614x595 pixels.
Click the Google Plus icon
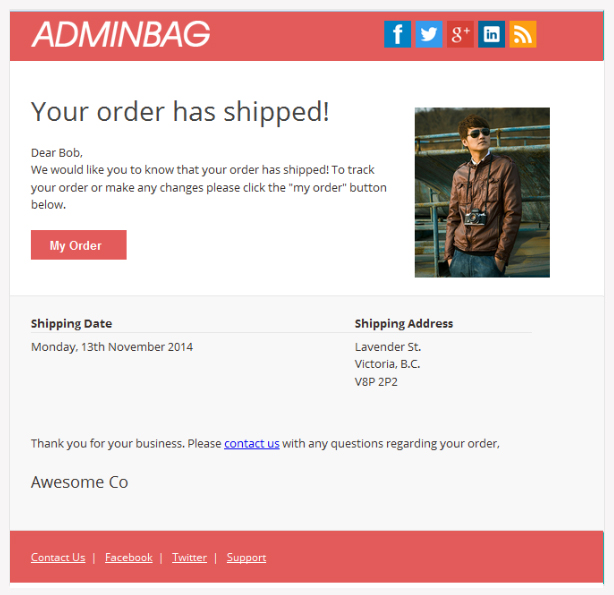(x=460, y=34)
